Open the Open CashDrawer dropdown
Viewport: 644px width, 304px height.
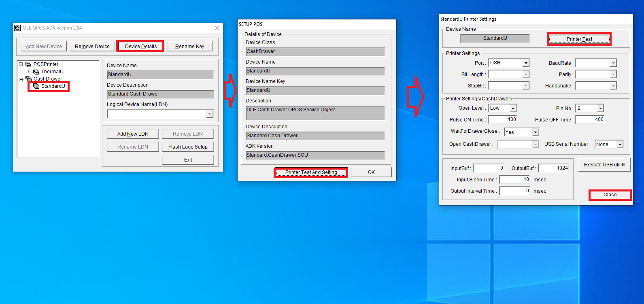point(536,145)
